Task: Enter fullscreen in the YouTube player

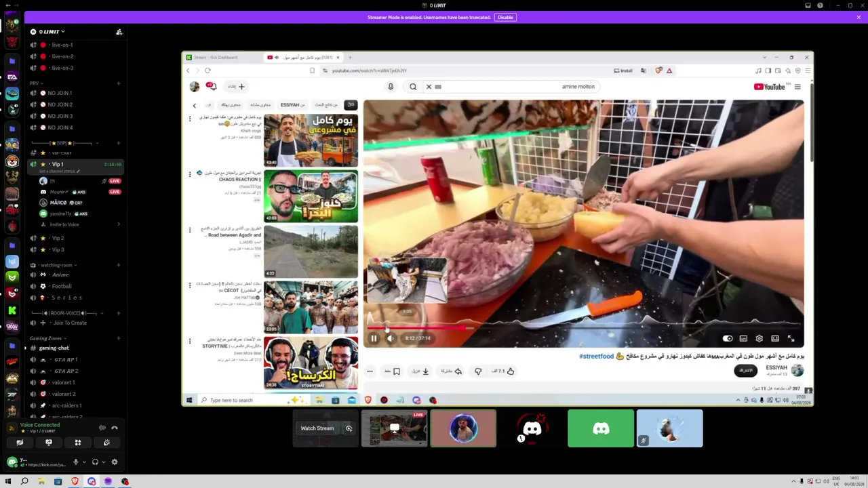Action: (791, 338)
